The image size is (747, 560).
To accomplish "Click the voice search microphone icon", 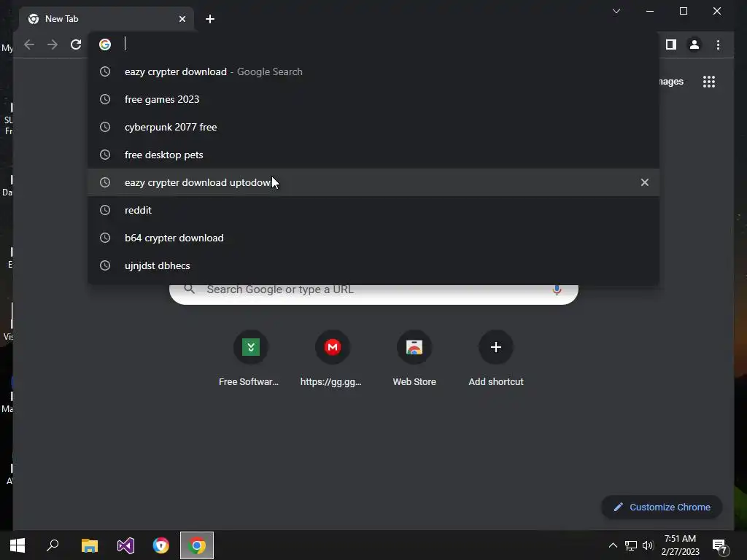I will click(x=557, y=289).
